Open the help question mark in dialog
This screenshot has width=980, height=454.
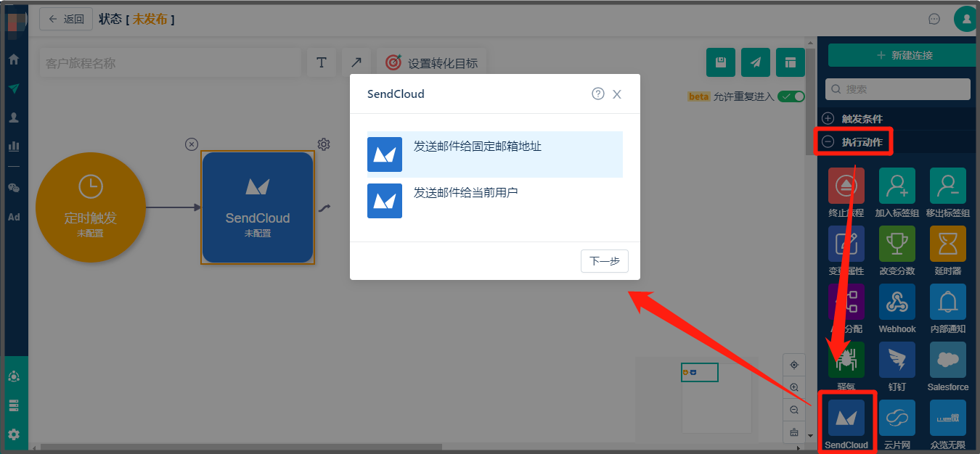(x=598, y=94)
